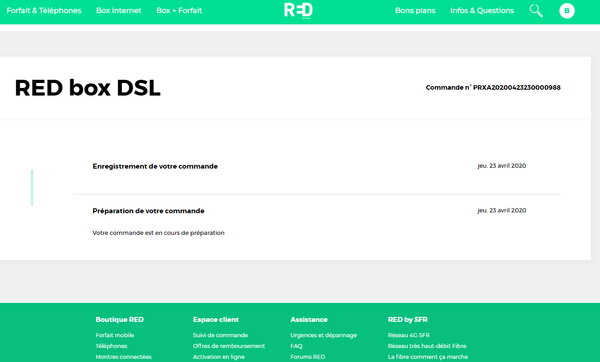Viewport: 600px width, 362px height.
Task: Open Suivi de commande footer link
Action: coord(220,335)
